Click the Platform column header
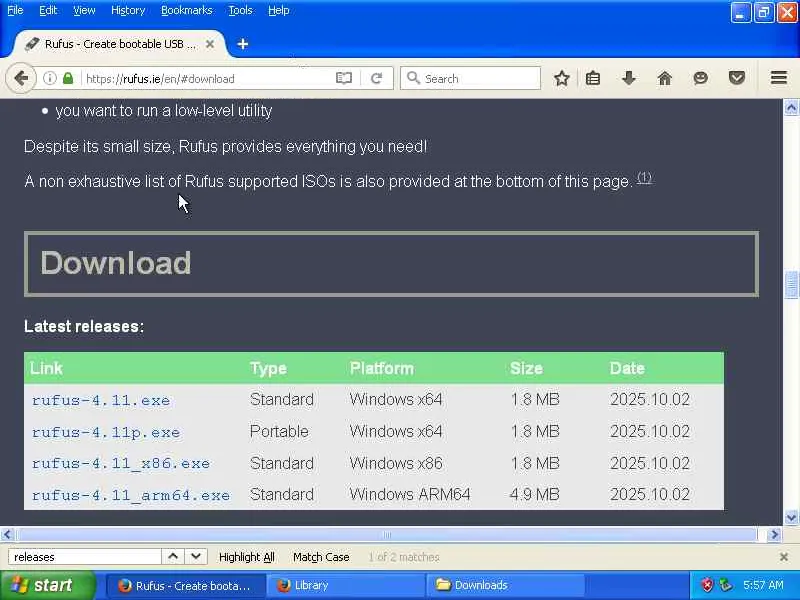This screenshot has width=800, height=600. (x=382, y=368)
